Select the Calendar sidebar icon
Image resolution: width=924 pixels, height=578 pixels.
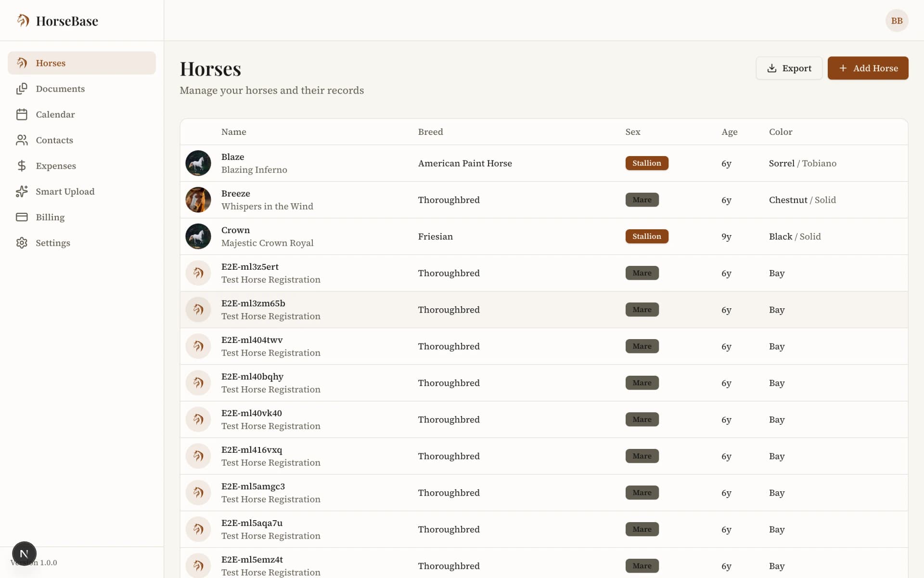(22, 114)
